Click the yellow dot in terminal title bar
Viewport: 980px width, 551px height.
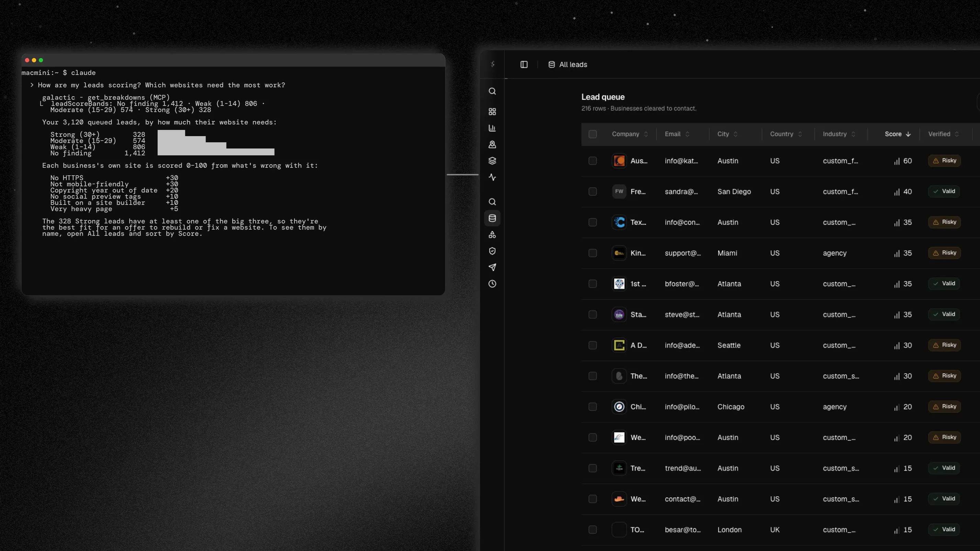tap(34, 60)
